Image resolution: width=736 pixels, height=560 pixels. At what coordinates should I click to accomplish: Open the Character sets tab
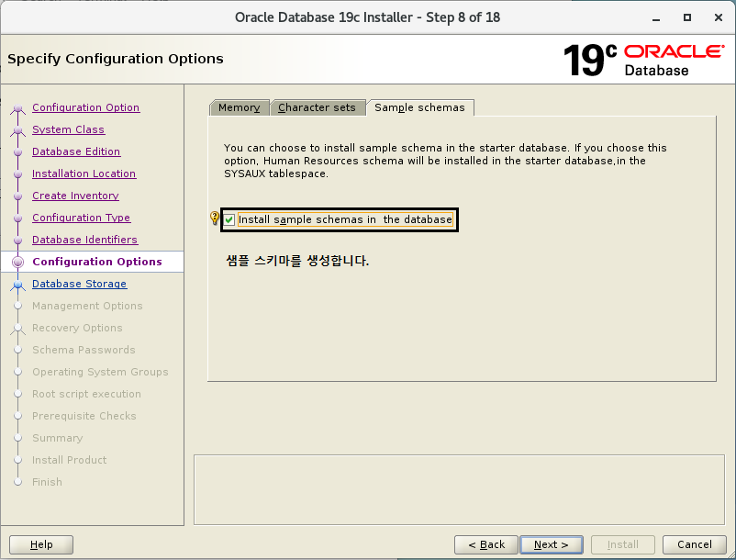point(318,107)
